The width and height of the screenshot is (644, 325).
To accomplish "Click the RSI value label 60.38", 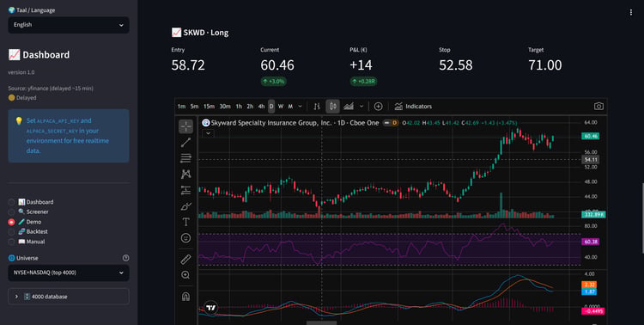I will (x=590, y=242).
